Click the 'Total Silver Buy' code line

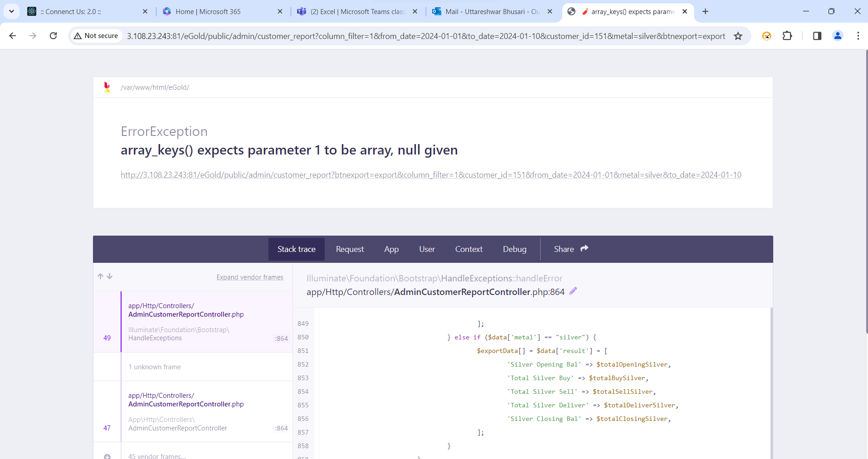click(x=578, y=378)
